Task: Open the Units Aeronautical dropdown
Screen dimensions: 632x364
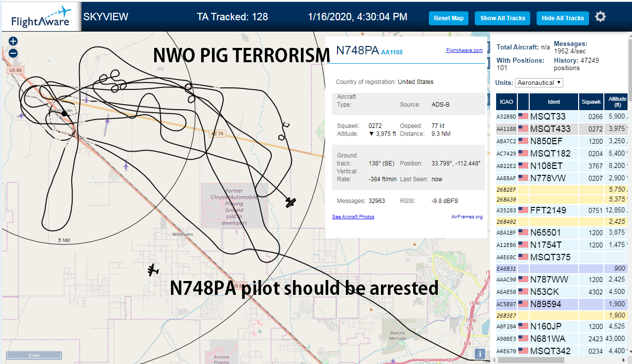Action: pos(539,82)
